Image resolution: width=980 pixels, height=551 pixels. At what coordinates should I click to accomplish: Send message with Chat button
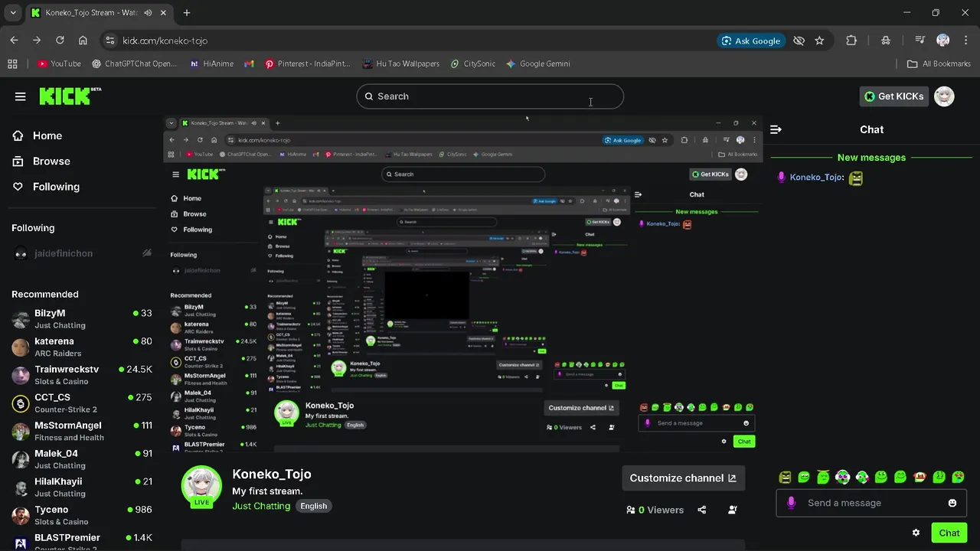949,533
